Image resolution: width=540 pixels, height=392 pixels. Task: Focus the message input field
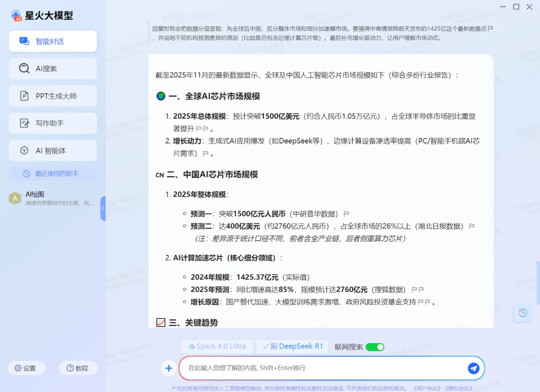tap(324, 368)
